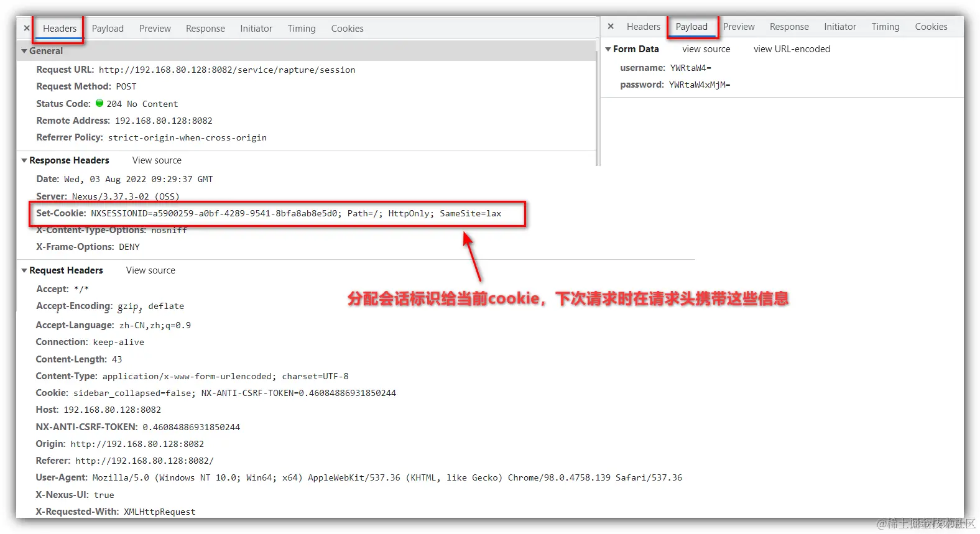
Task: Switch to Payload tab in left panel
Action: pos(108,29)
